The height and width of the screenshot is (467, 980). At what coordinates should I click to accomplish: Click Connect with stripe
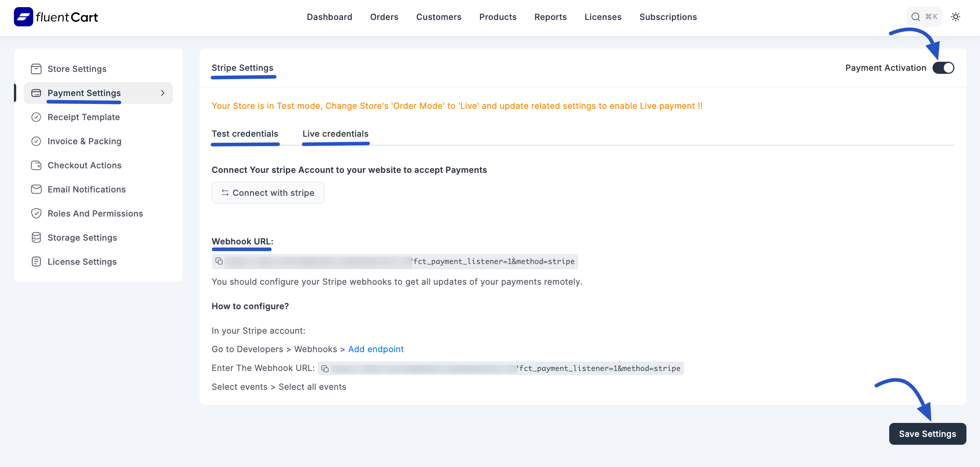click(268, 193)
